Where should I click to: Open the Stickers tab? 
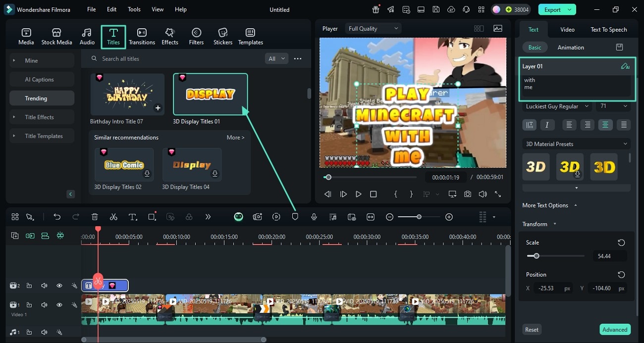[x=223, y=37]
